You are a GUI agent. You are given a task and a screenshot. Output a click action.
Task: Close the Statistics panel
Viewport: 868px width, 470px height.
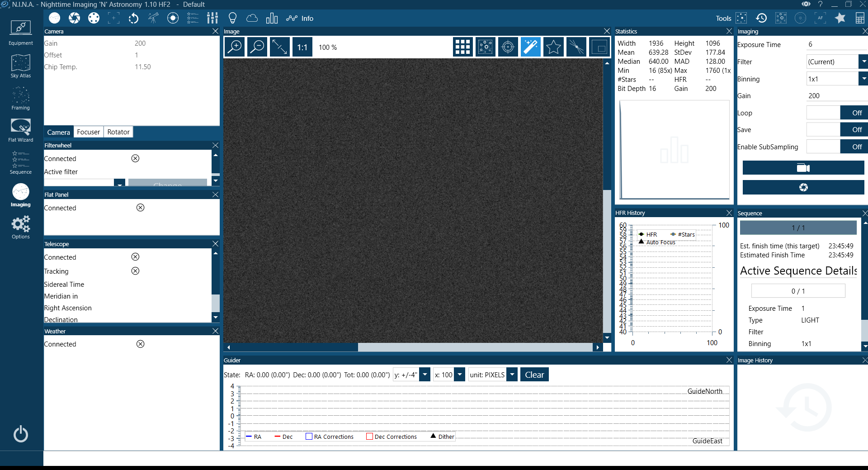(x=729, y=31)
